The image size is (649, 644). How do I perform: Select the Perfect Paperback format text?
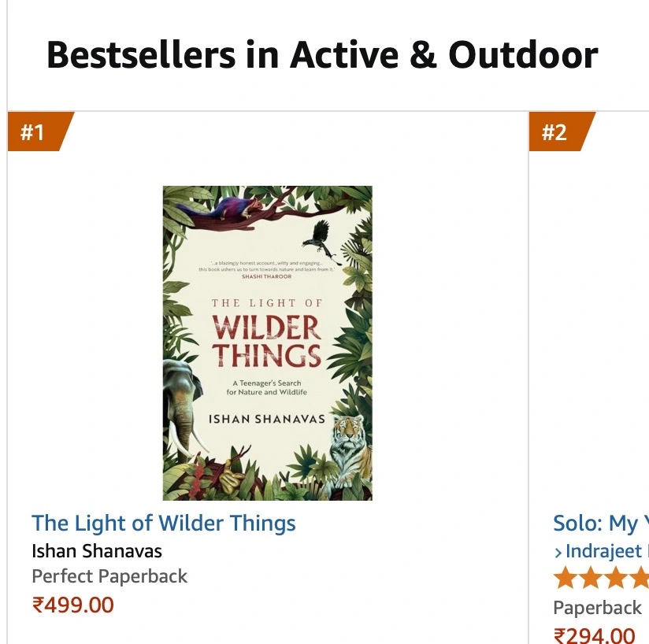[109, 576]
